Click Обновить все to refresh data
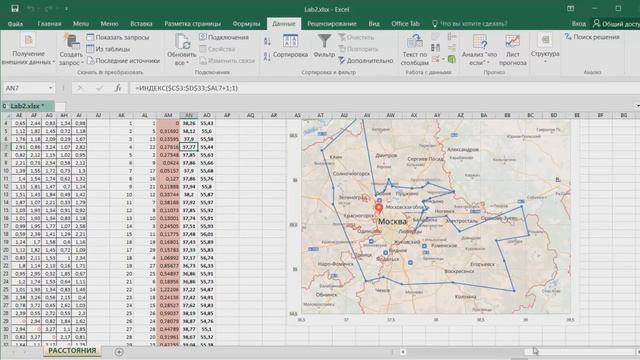The width and height of the screenshot is (640, 360). point(182,50)
